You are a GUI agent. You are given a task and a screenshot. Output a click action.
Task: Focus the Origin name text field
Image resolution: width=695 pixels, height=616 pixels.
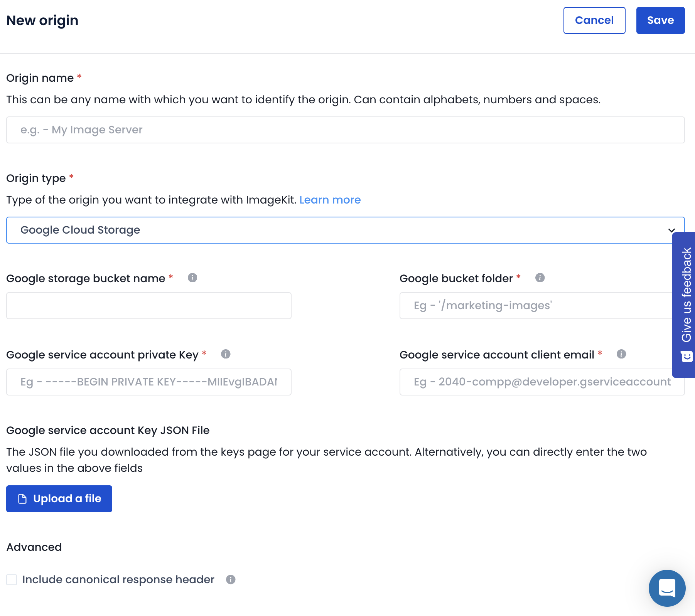click(x=345, y=130)
